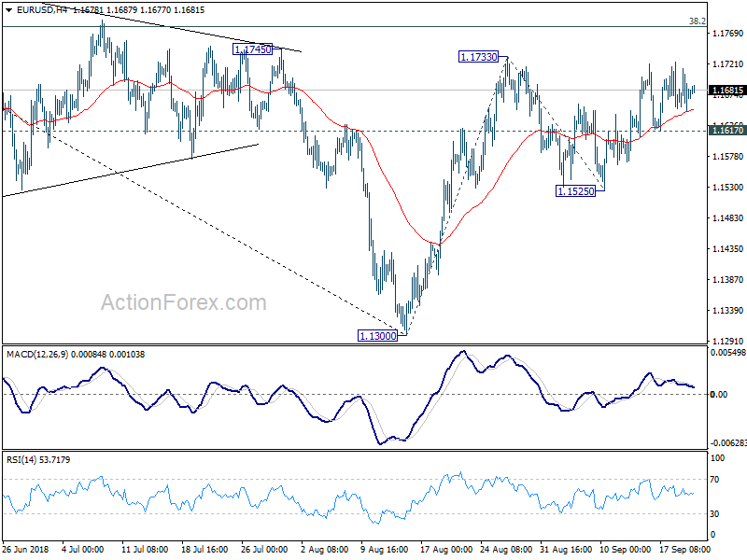The image size is (747, 560).
Task: Click the 4 Jul 00:00 time label
Action: click(x=82, y=550)
